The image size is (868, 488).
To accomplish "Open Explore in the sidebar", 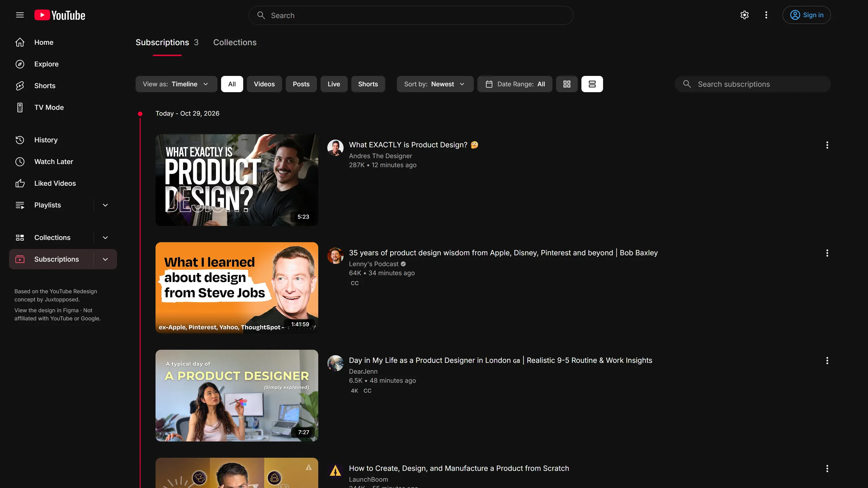I will click(x=63, y=64).
